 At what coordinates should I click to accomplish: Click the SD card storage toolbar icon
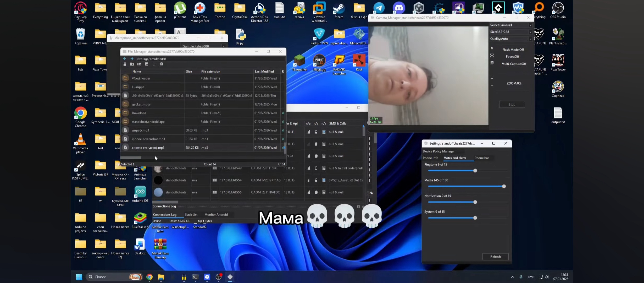125,64
